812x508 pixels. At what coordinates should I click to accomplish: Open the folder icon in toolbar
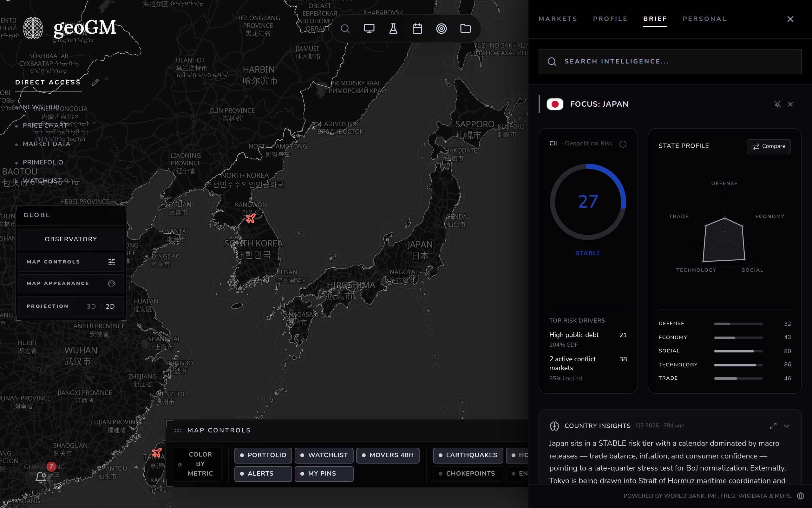pyautogui.click(x=466, y=29)
